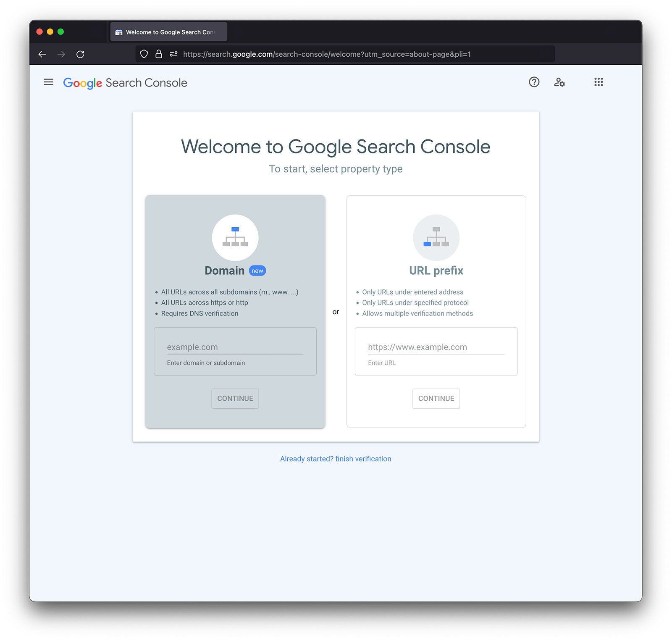Screen dimensions: 672x641
Task: Open the Help question mark icon
Action: click(x=534, y=82)
